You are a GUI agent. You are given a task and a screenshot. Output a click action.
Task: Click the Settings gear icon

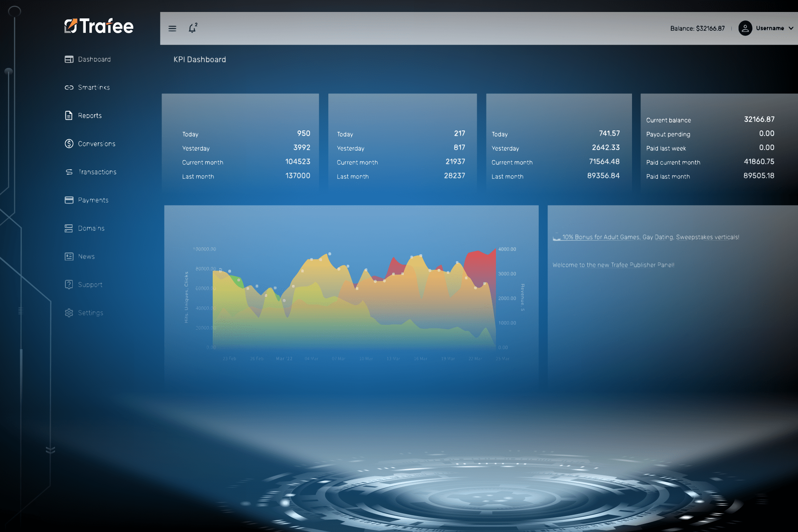click(69, 313)
